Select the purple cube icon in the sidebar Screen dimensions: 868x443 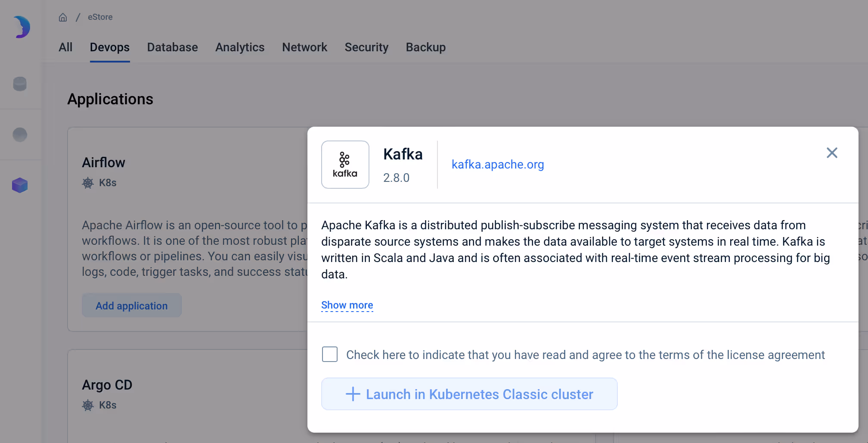pyautogui.click(x=20, y=185)
